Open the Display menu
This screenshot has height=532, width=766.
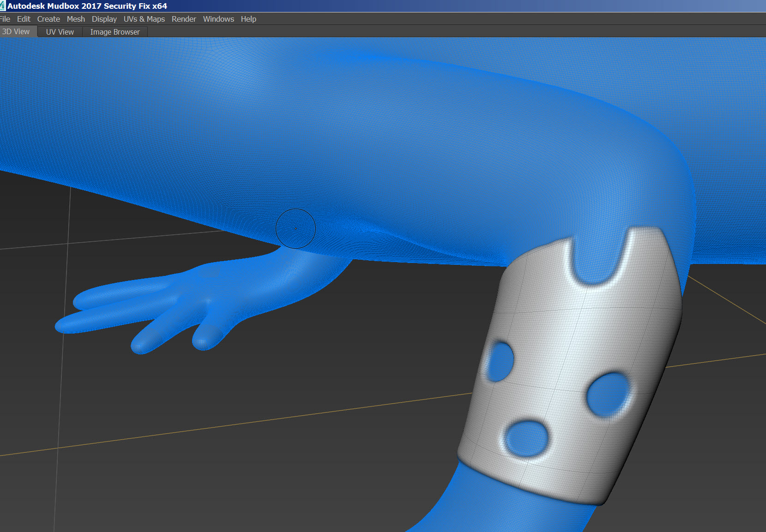click(104, 19)
